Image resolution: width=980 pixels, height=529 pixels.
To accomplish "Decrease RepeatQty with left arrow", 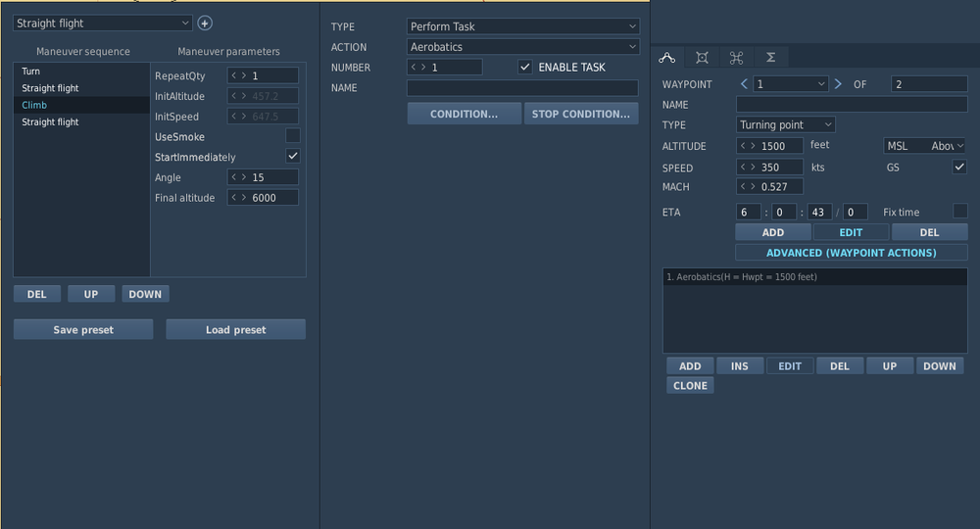I will click(x=234, y=75).
